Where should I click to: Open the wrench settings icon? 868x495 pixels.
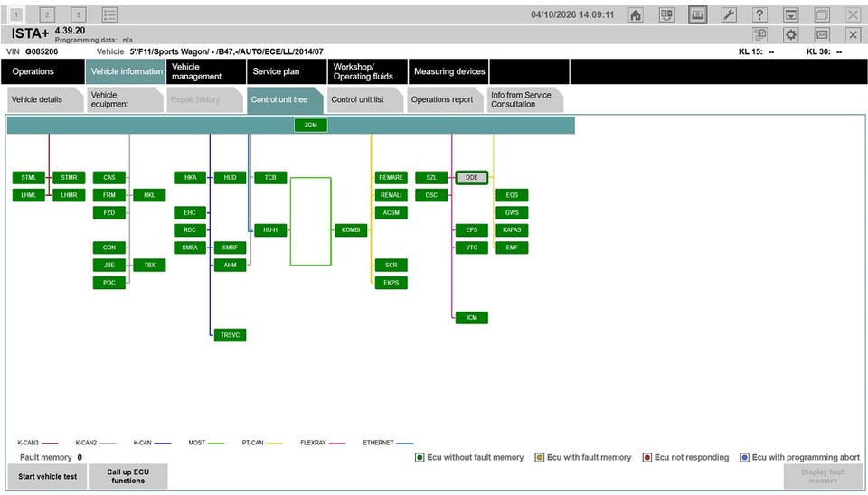click(x=729, y=15)
